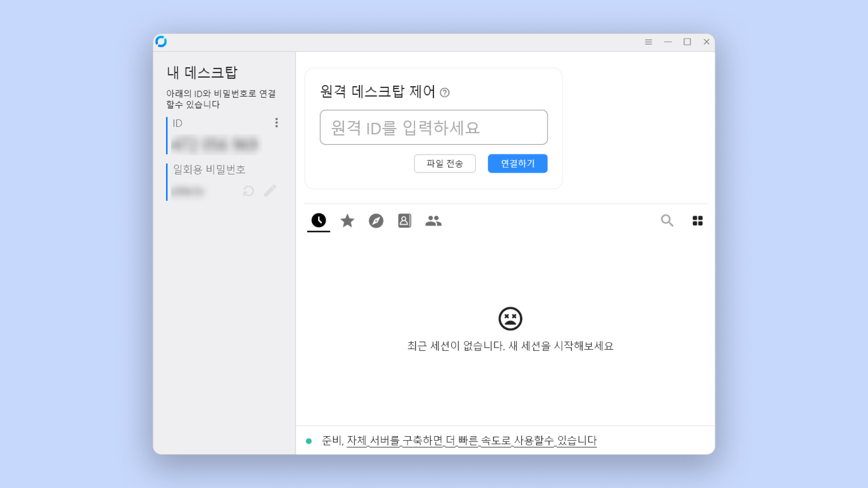The image size is (868, 488).
Task: Edit the one-time password with pencil icon
Action: click(x=270, y=190)
